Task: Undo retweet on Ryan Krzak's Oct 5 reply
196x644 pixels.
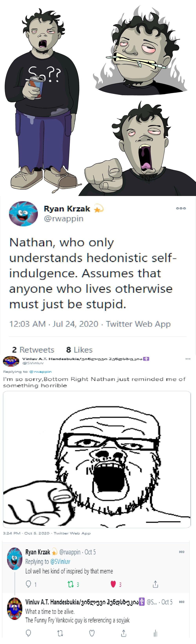Action: [71, 584]
